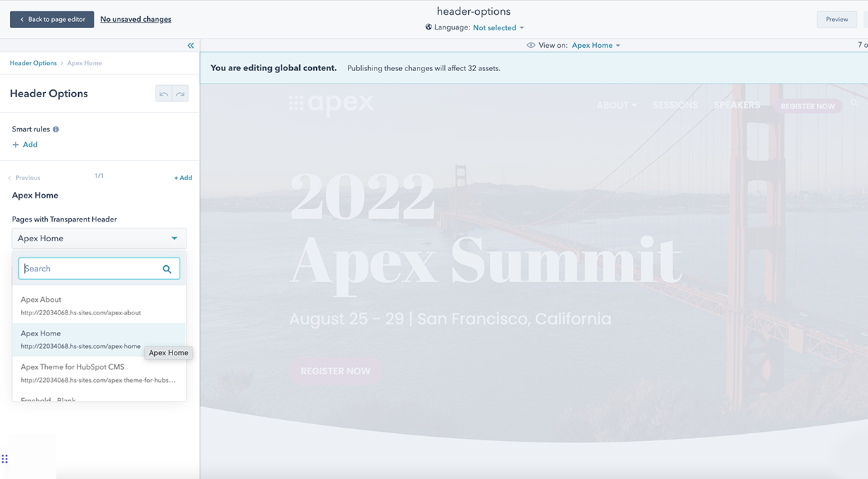868x479 pixels.
Task: Click the eye icon beside View on
Action: 531,44
